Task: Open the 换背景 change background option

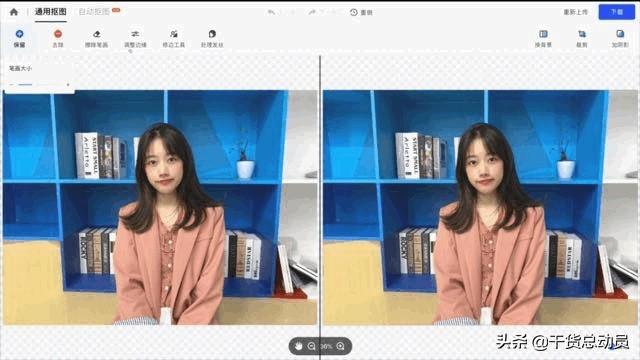Action: click(543, 38)
